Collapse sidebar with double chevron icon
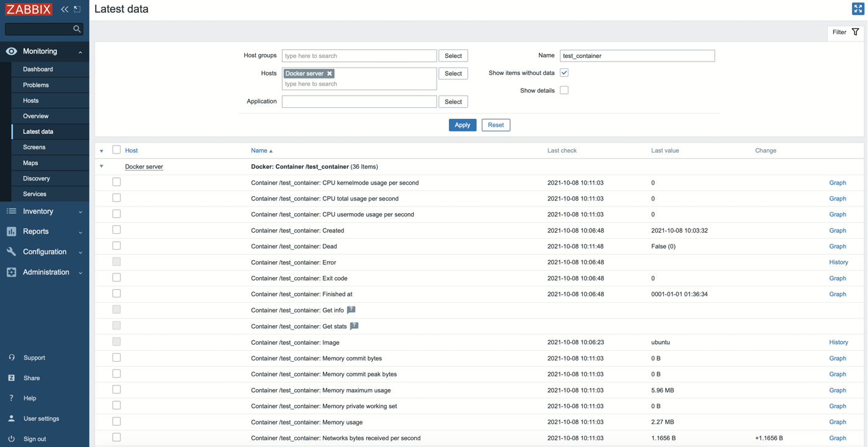Screen dimensions: 868x447 coord(65,9)
